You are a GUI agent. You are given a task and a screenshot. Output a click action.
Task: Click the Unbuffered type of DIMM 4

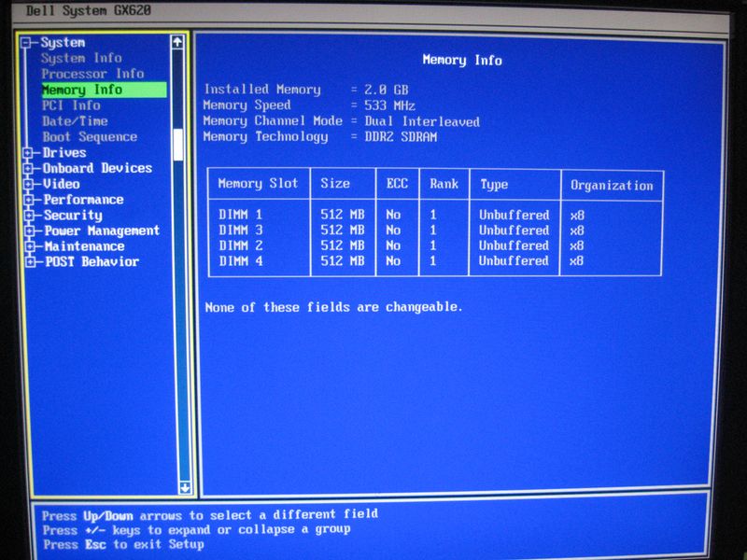click(514, 260)
